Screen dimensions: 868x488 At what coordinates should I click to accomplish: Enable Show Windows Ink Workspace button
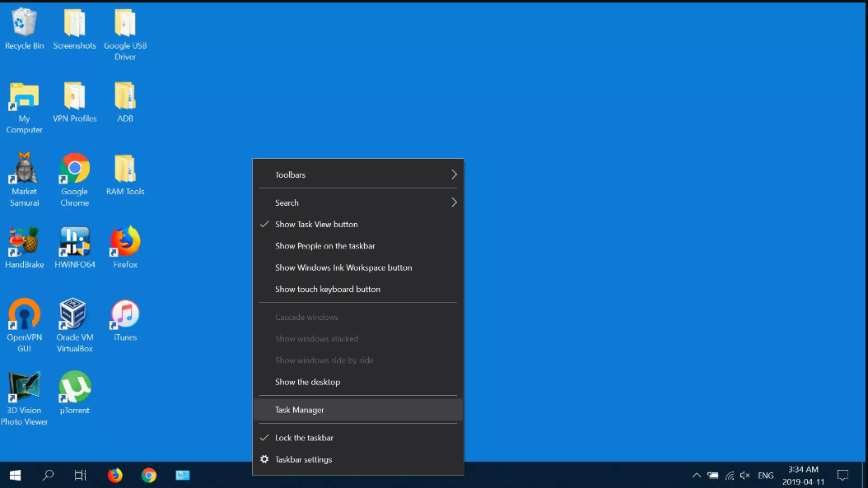tap(358, 267)
